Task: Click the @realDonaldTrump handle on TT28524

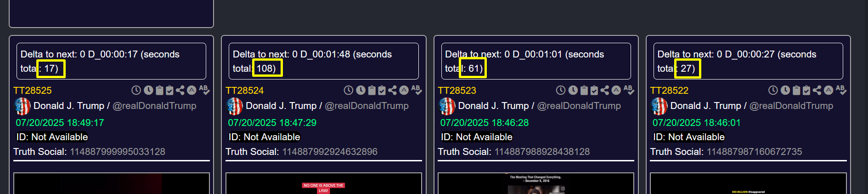Action: (366, 106)
